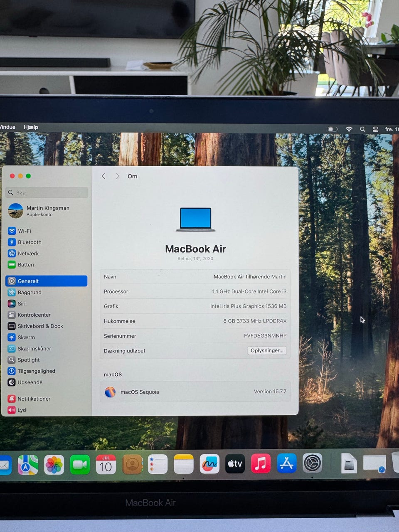Click the macOS Sequoia version row
This screenshot has height=532, width=399.
pyautogui.click(x=195, y=392)
